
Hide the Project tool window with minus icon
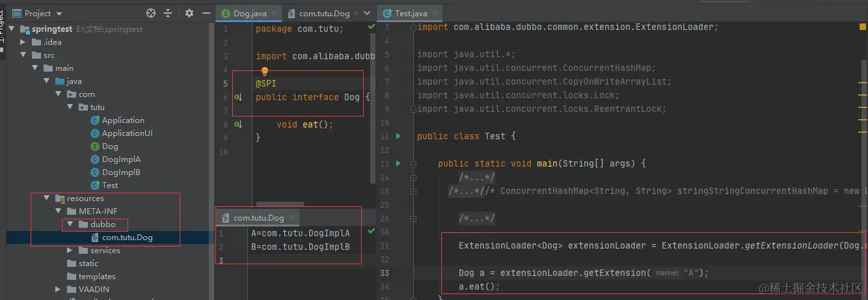pos(205,13)
